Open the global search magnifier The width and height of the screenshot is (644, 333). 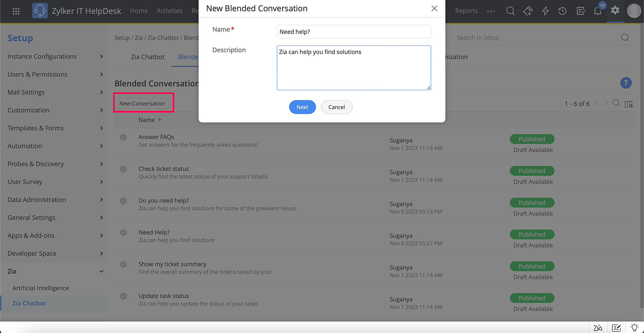point(510,11)
